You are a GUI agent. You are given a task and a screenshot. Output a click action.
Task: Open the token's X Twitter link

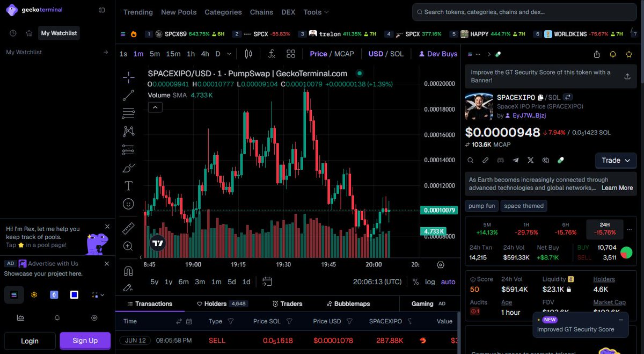(x=531, y=160)
